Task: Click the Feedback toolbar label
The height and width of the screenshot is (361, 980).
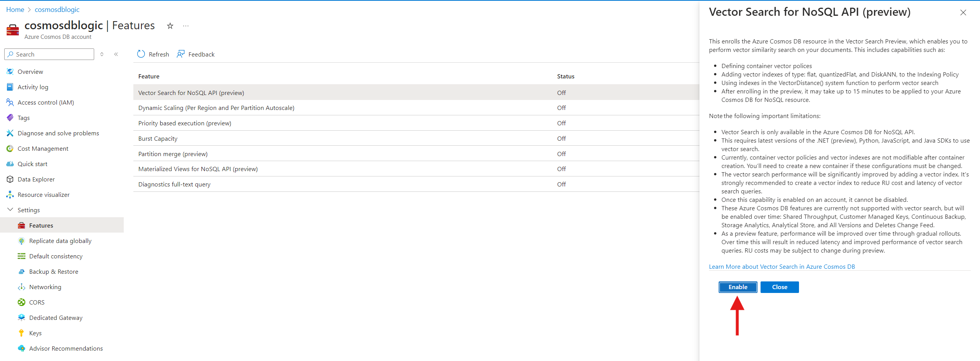Action: pos(201,55)
